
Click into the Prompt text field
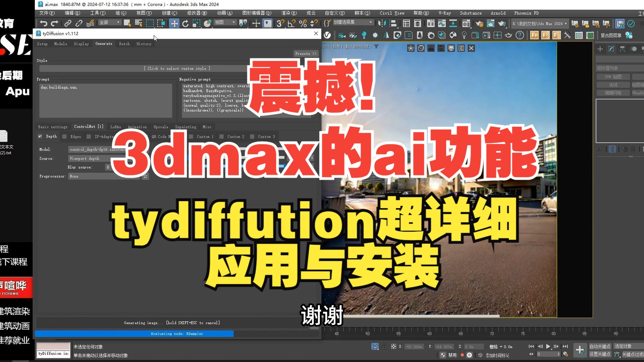[106, 101]
